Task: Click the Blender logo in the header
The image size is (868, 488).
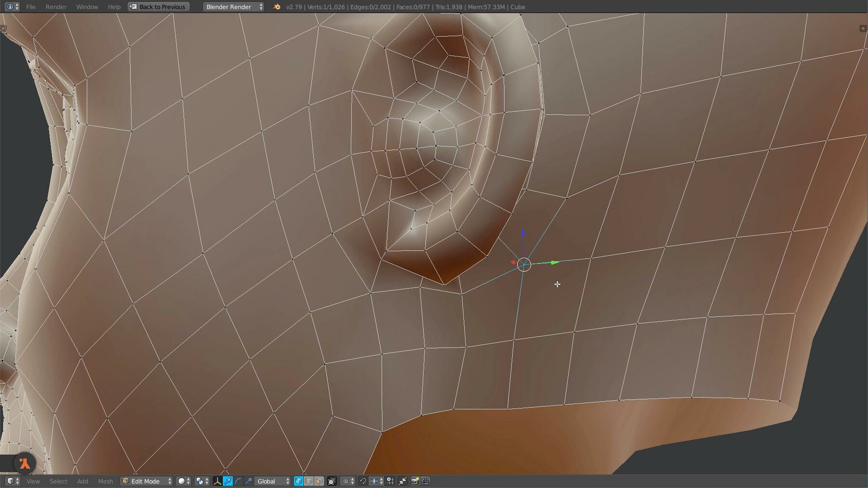Action: pyautogui.click(x=276, y=7)
